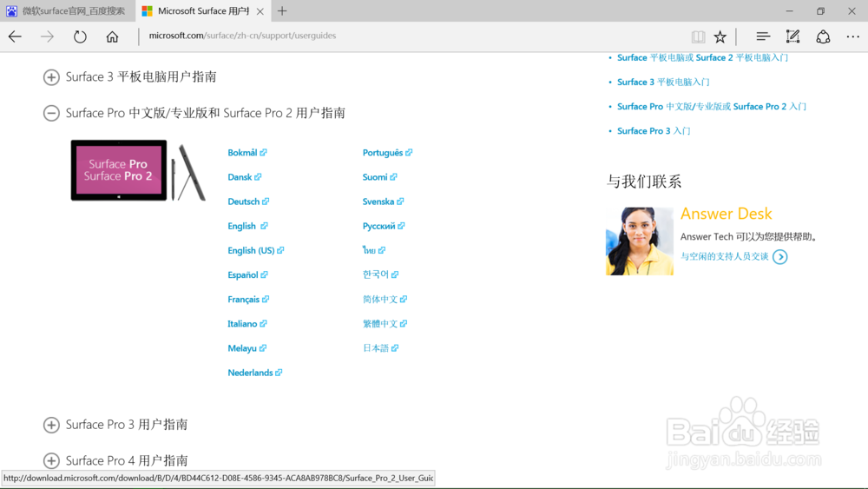Open Reading view book icon
The image size is (868, 489).
[x=698, y=36]
